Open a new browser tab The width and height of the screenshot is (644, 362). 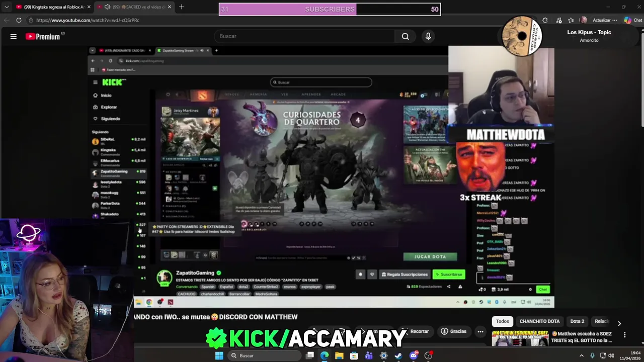click(182, 7)
